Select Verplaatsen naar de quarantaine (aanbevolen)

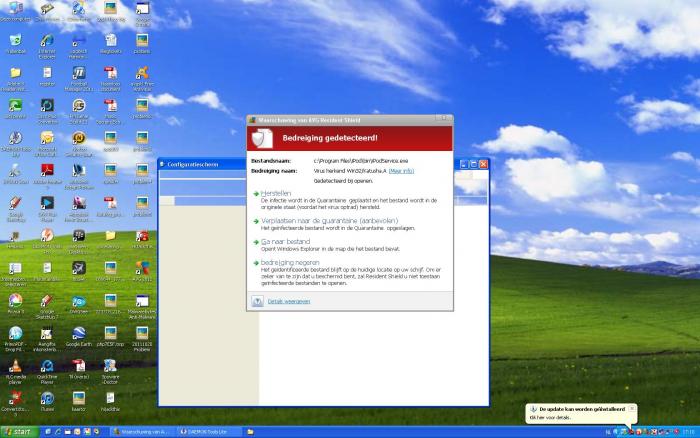329,221
